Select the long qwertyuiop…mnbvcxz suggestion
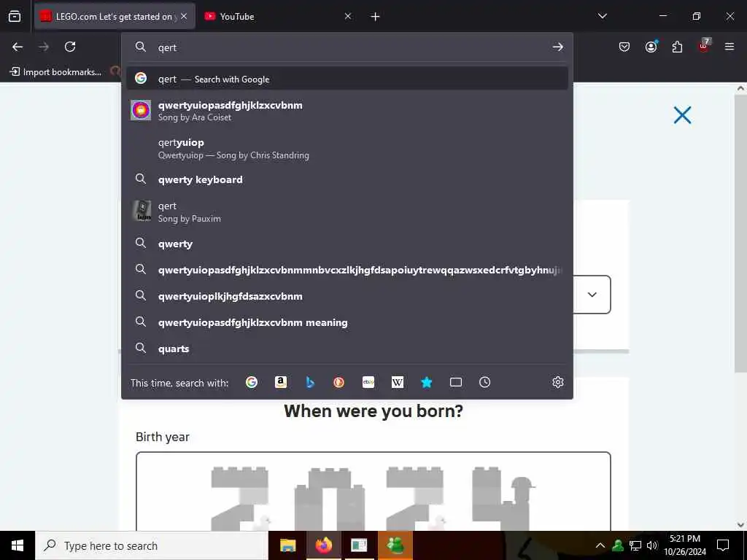 (x=347, y=270)
